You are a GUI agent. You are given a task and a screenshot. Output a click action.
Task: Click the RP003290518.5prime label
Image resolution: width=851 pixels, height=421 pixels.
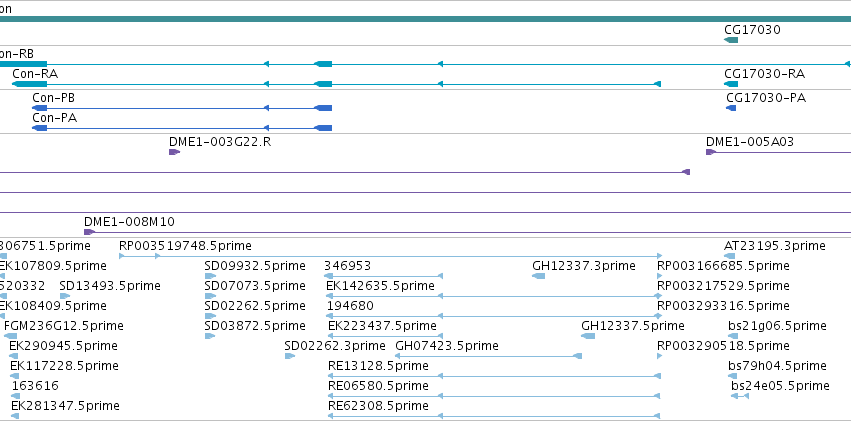click(x=723, y=346)
